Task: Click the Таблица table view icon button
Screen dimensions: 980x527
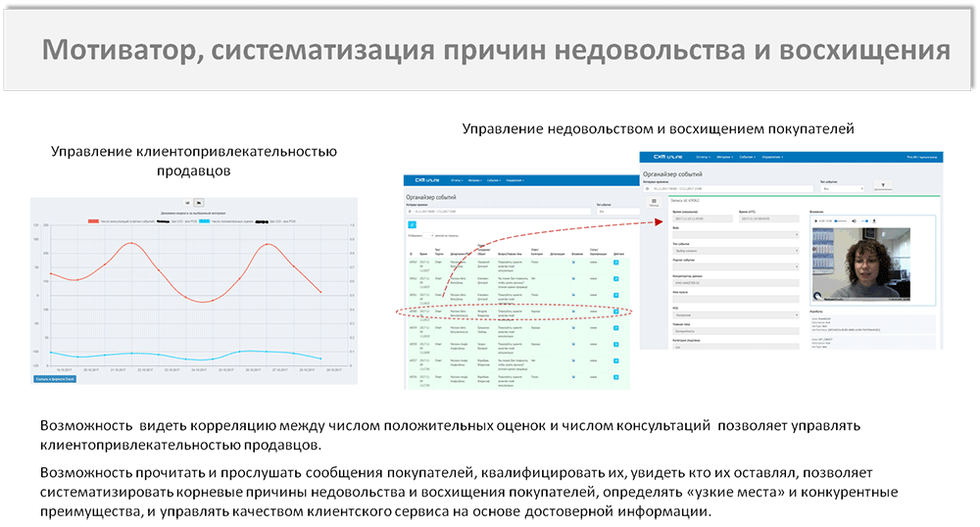Action: pos(655,202)
